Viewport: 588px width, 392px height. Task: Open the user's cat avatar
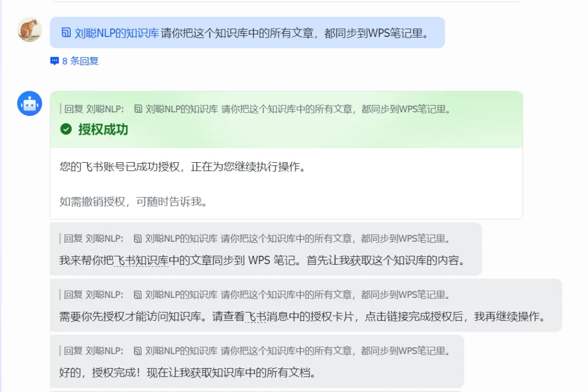[29, 29]
